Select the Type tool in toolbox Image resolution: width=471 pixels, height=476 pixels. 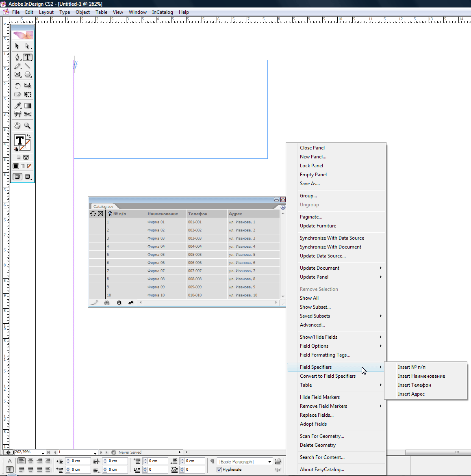[28, 57]
